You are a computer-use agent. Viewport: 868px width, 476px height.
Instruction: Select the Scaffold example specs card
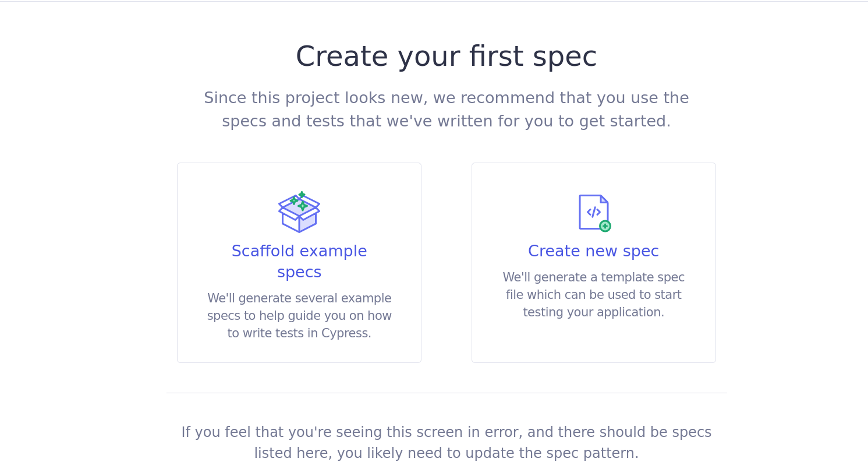299,262
